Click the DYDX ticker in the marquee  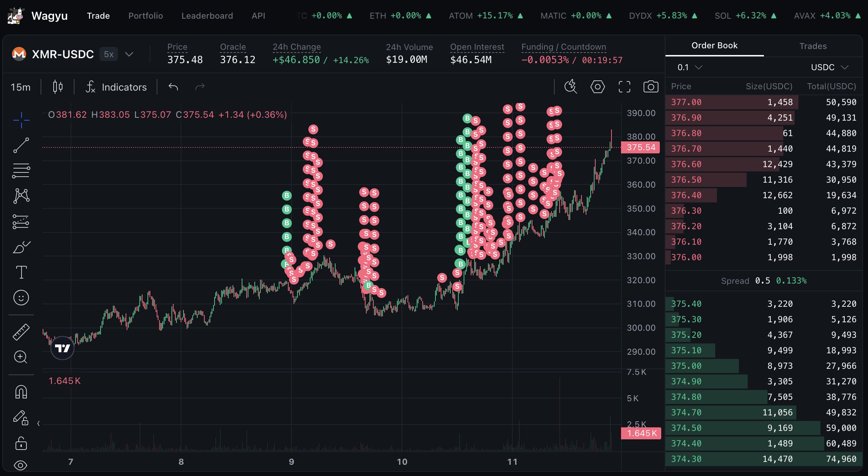(x=663, y=16)
